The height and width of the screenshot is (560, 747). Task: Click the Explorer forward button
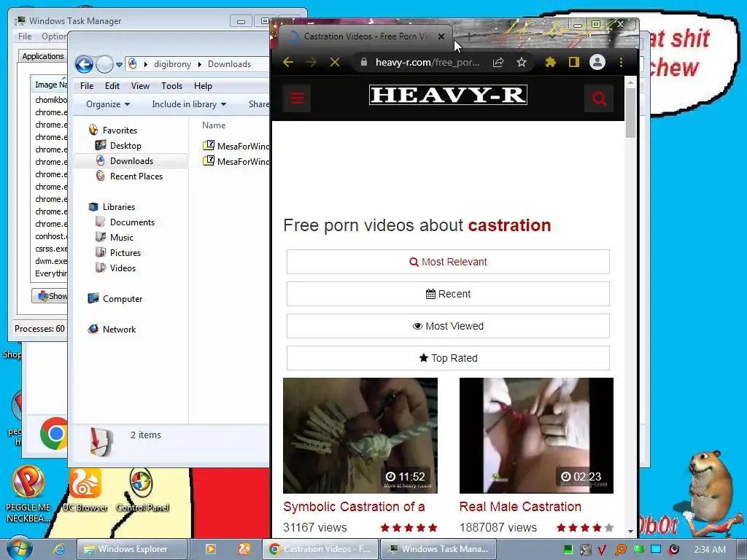click(x=104, y=64)
